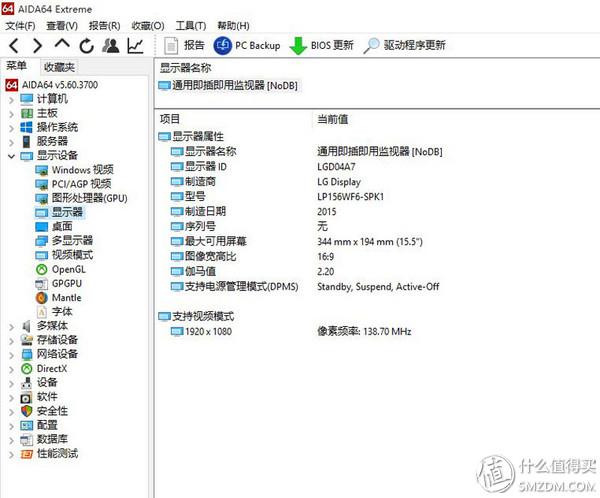Click BIOS 更新 update button
This screenshot has height=498, width=600.
pos(321,46)
